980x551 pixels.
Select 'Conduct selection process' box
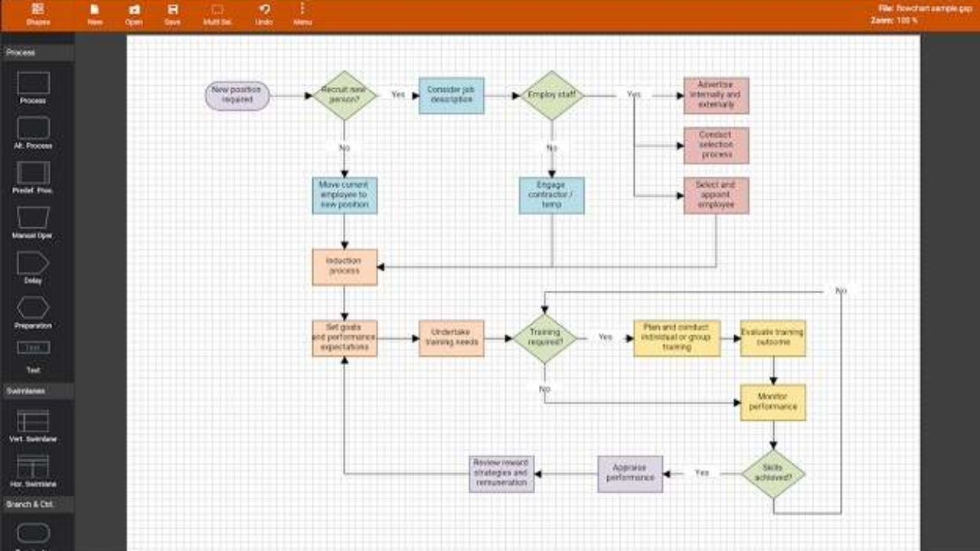716,145
